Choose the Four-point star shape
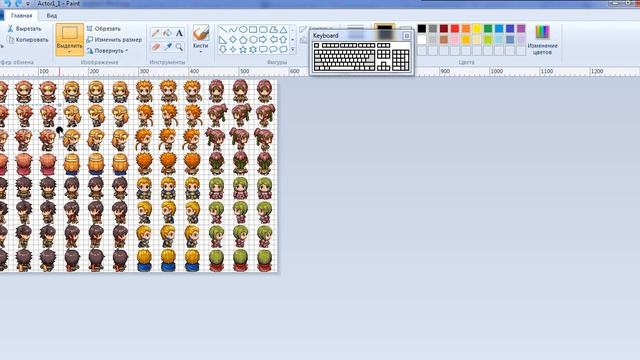This screenshot has width=640, height=360. coord(233,49)
